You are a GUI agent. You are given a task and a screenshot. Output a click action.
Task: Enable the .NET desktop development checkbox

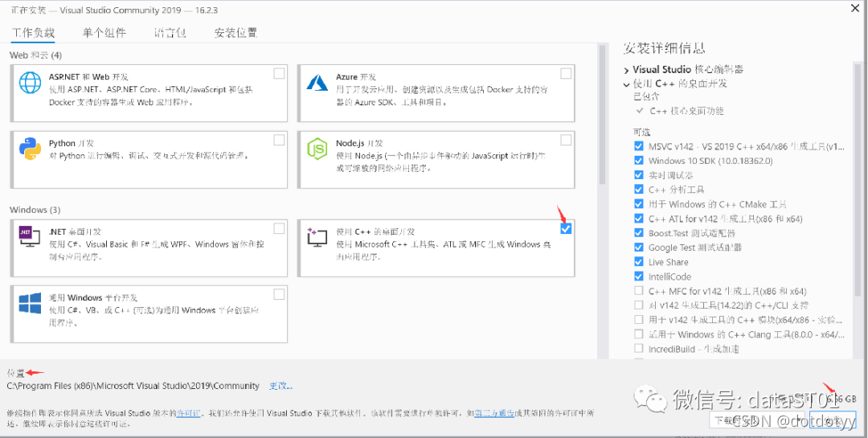[279, 228]
